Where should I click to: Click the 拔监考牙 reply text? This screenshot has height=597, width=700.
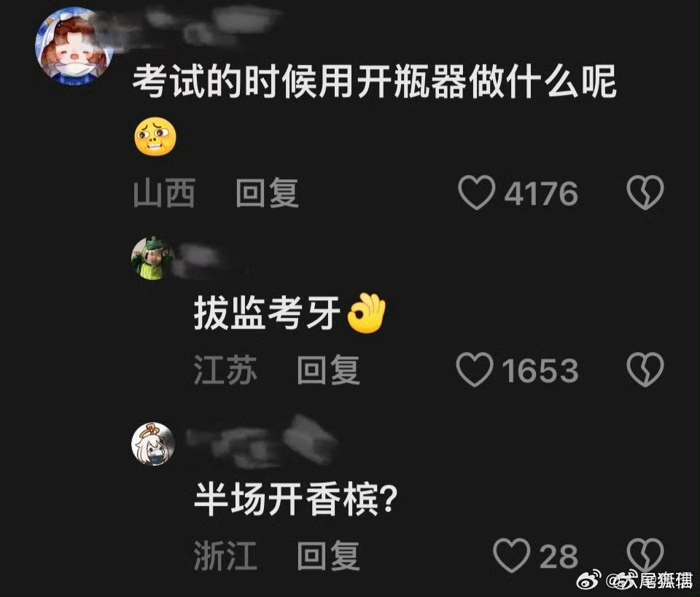coord(267,313)
